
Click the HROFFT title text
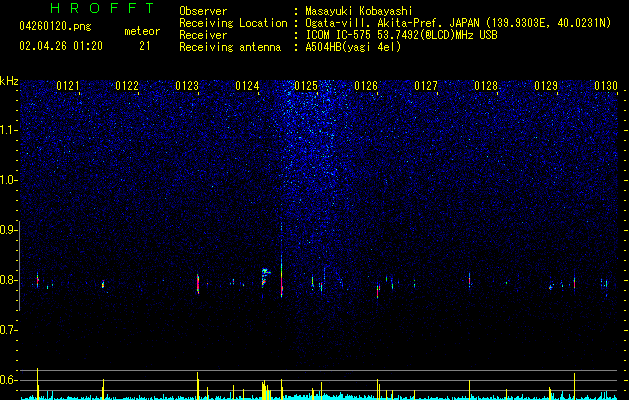tap(102, 8)
